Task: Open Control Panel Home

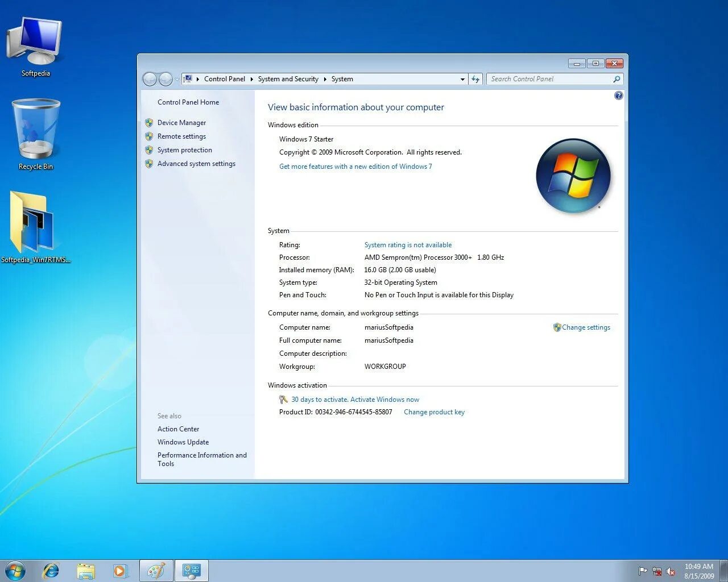Action: click(x=188, y=102)
